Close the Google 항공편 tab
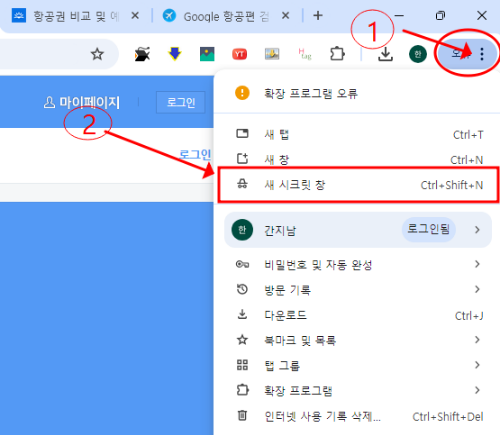 [x=285, y=15]
